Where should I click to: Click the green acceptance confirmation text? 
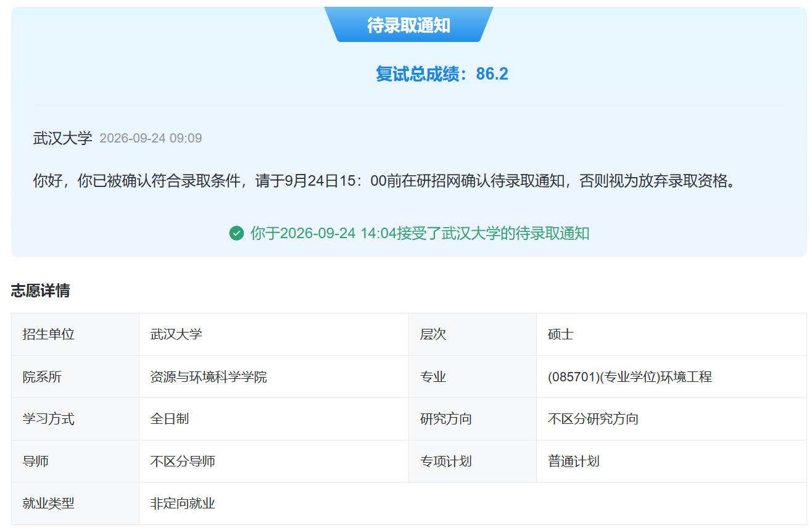pyautogui.click(x=420, y=233)
